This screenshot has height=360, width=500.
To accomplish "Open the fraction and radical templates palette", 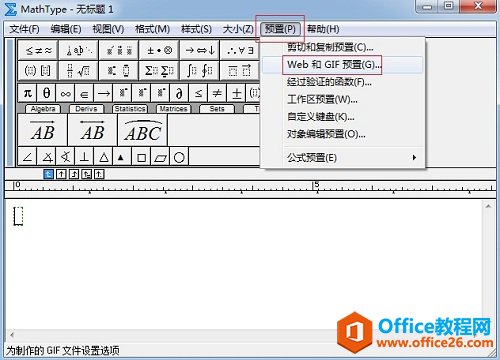I will point(79,70).
